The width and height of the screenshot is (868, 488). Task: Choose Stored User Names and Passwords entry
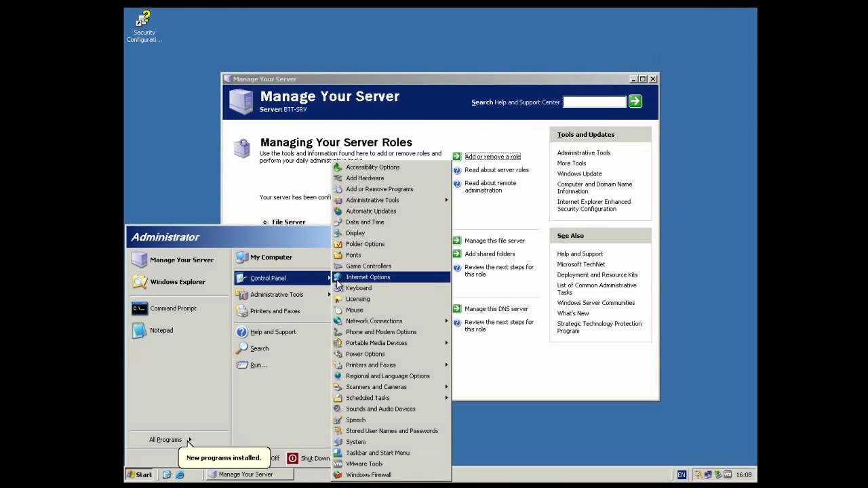tap(391, 431)
